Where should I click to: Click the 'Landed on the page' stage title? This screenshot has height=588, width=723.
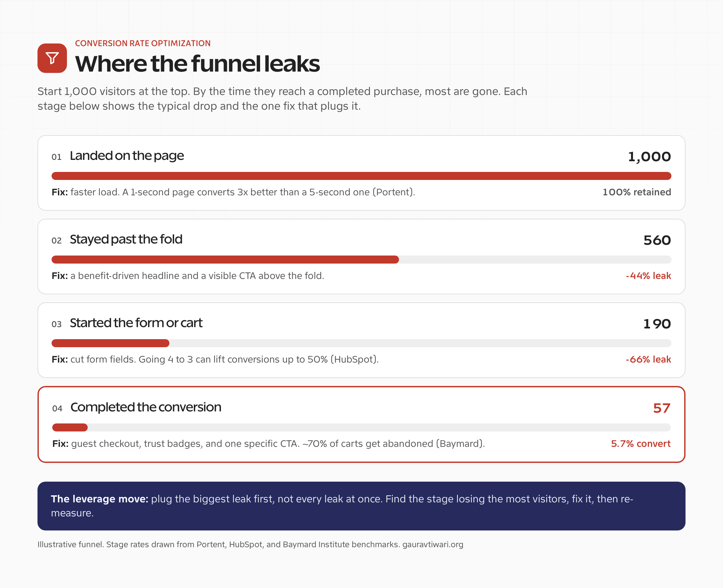127,156
